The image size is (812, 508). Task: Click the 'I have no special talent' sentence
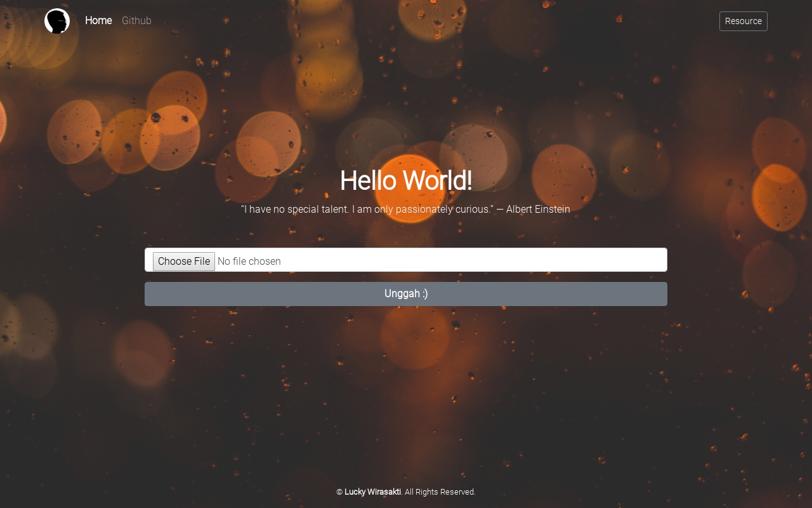coord(296,209)
